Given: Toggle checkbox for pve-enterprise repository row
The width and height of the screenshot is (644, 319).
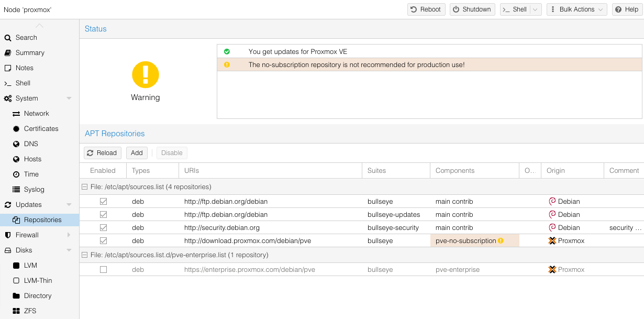Looking at the screenshot, I should pos(103,270).
